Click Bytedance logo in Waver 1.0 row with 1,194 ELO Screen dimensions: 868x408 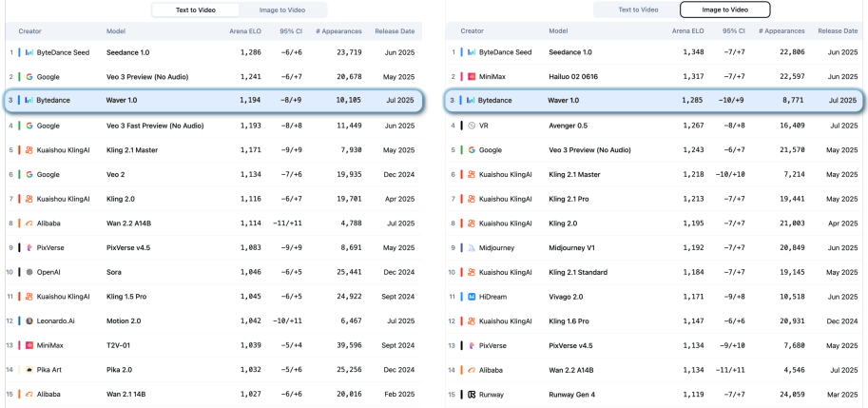click(x=29, y=100)
